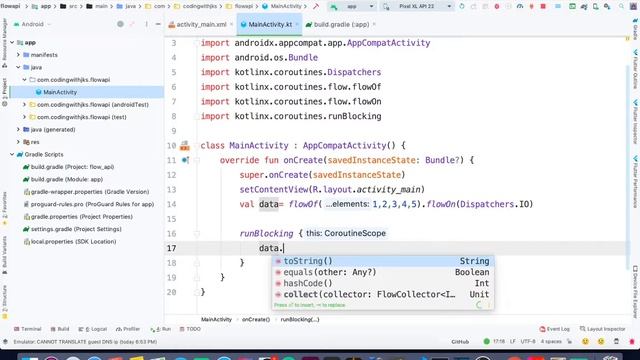Expand the res folder

pos(18,142)
